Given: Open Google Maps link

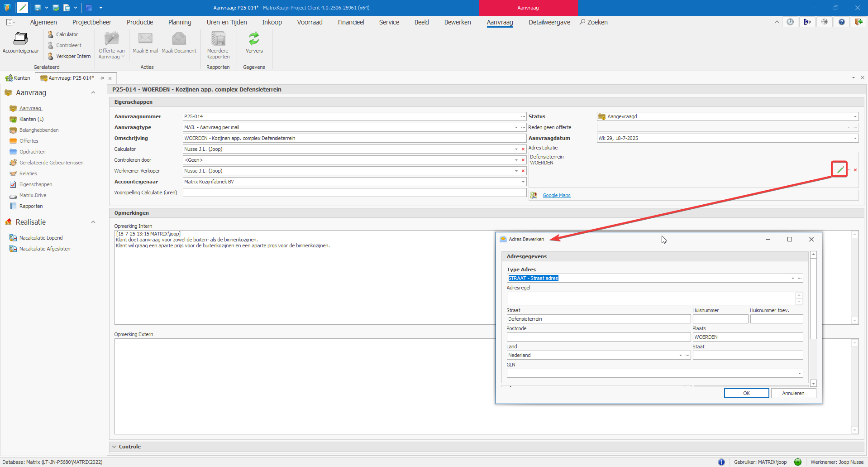Looking at the screenshot, I should click(556, 195).
